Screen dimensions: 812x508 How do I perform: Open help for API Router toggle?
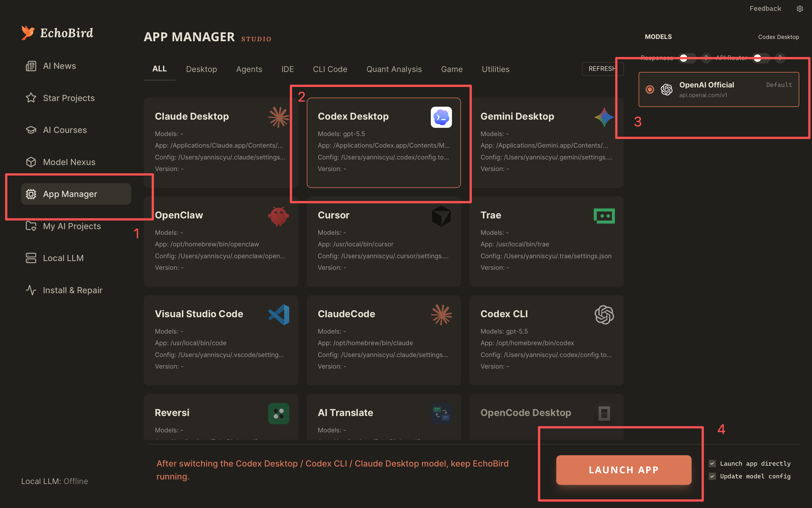[780, 58]
